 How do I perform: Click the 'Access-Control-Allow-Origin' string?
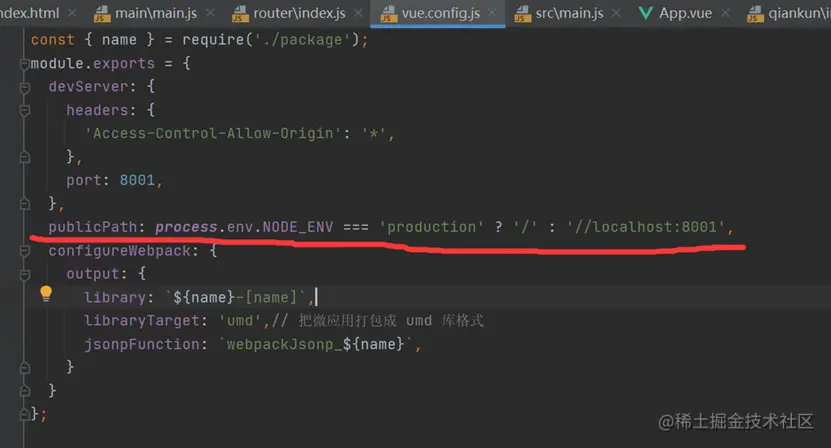(x=213, y=133)
